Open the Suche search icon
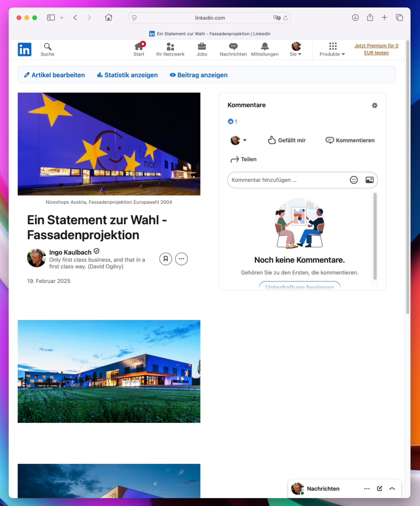 click(47, 47)
